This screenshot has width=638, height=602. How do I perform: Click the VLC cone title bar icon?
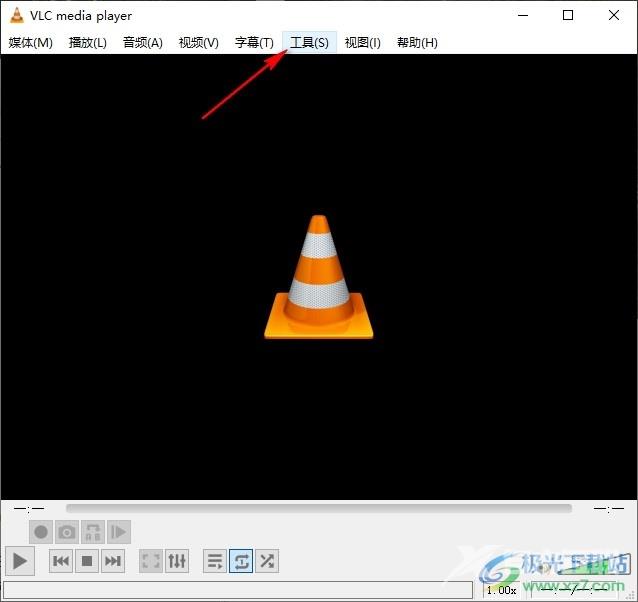coord(16,15)
